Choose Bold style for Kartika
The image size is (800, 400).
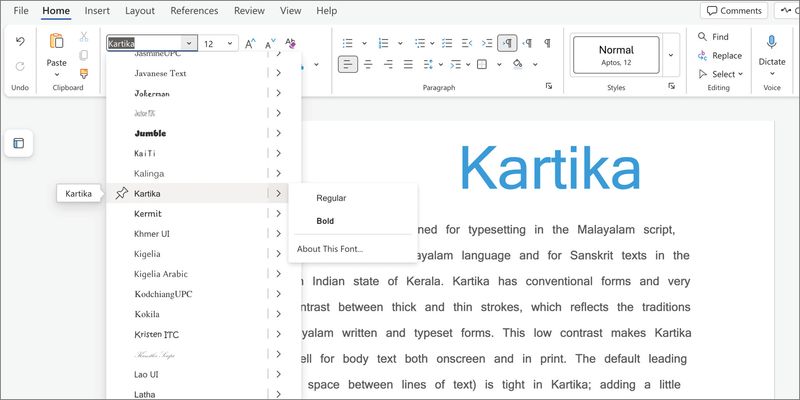coord(325,221)
